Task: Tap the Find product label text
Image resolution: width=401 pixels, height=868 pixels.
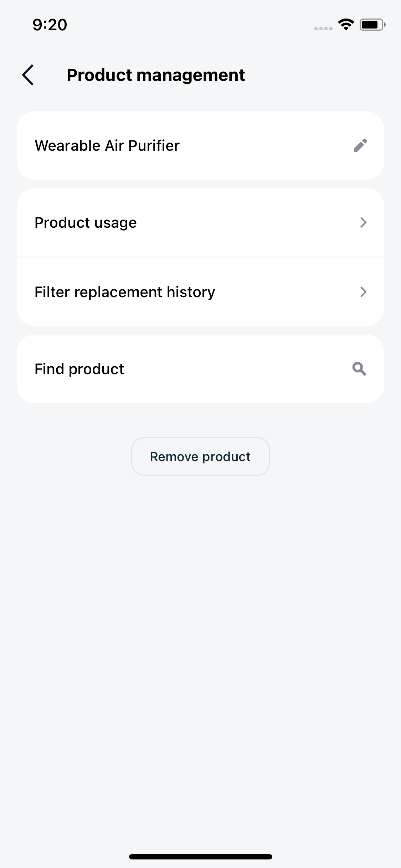Action: pyautogui.click(x=79, y=369)
